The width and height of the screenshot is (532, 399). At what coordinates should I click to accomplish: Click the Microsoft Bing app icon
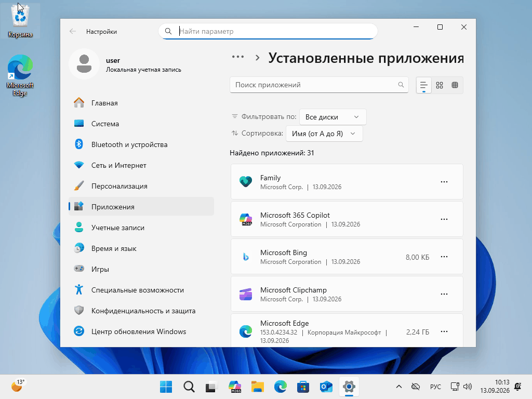(x=246, y=257)
